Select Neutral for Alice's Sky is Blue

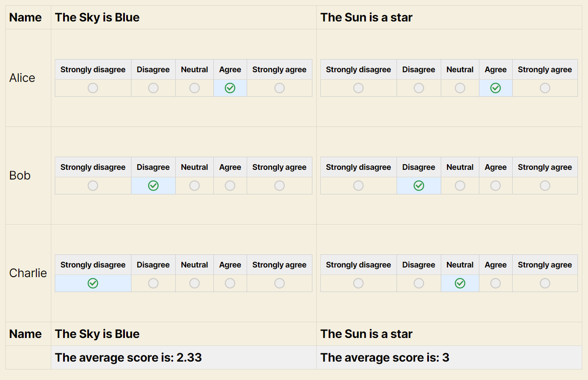[195, 88]
